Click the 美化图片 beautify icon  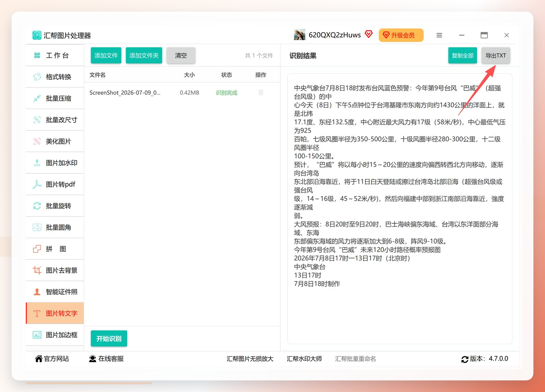pos(37,141)
